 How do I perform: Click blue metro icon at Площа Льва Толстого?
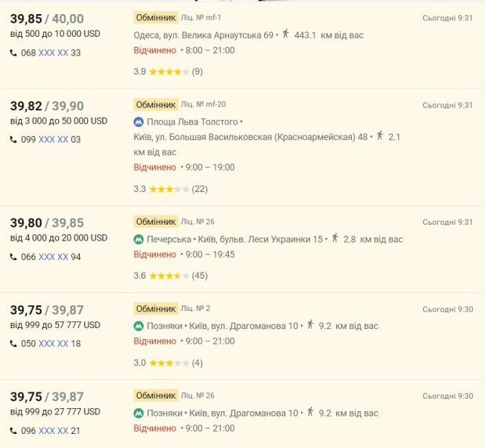click(x=139, y=122)
